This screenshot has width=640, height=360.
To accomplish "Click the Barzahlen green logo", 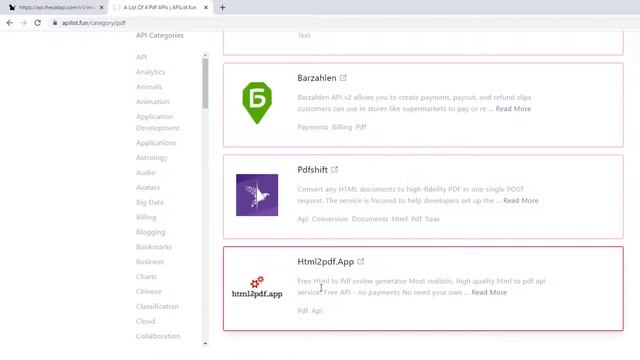I will (x=257, y=103).
